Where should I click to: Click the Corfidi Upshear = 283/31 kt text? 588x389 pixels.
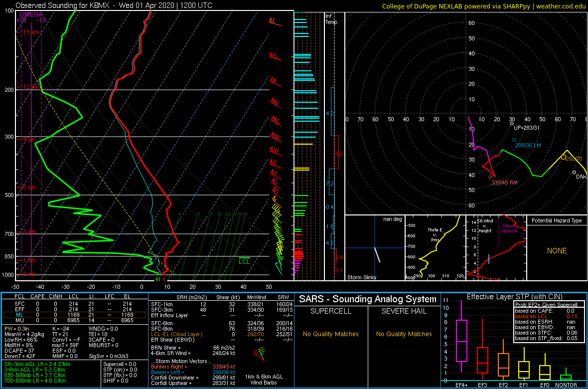click(x=193, y=384)
